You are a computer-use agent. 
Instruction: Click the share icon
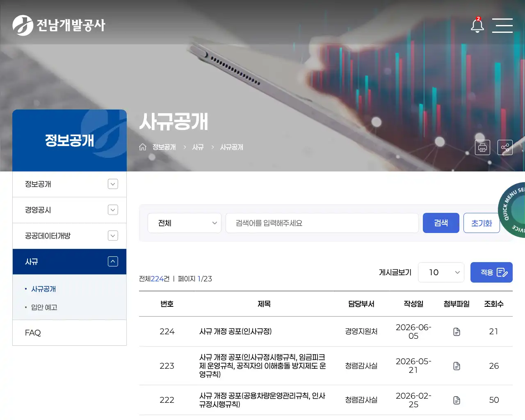505,147
